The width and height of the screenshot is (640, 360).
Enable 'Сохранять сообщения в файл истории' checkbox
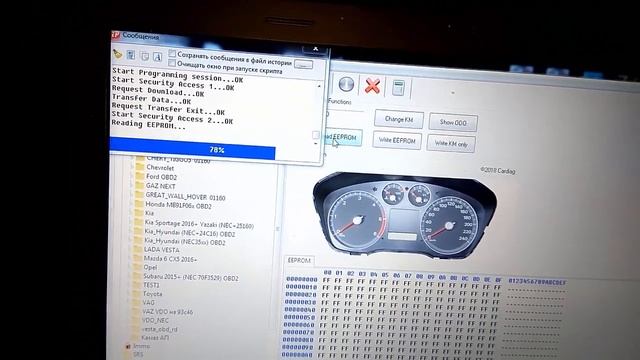[x=172, y=53]
